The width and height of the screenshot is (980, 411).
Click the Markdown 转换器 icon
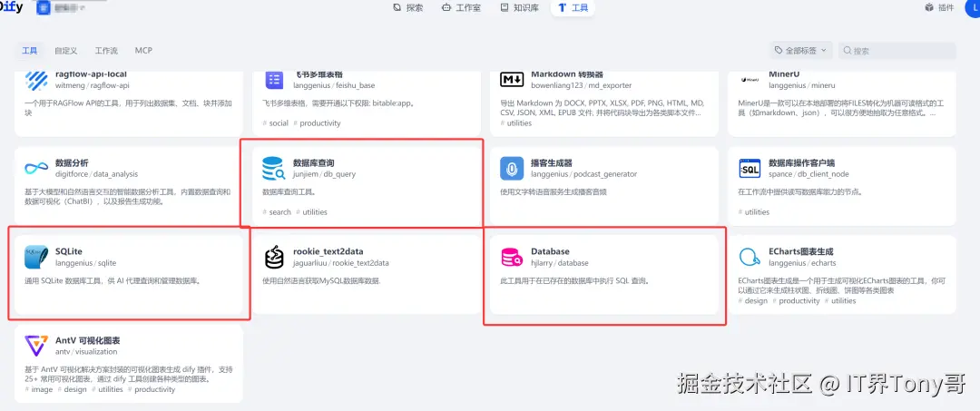tap(512, 80)
